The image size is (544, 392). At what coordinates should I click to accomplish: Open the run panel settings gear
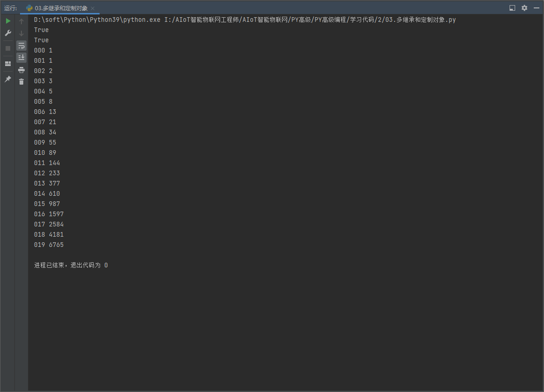click(524, 7)
